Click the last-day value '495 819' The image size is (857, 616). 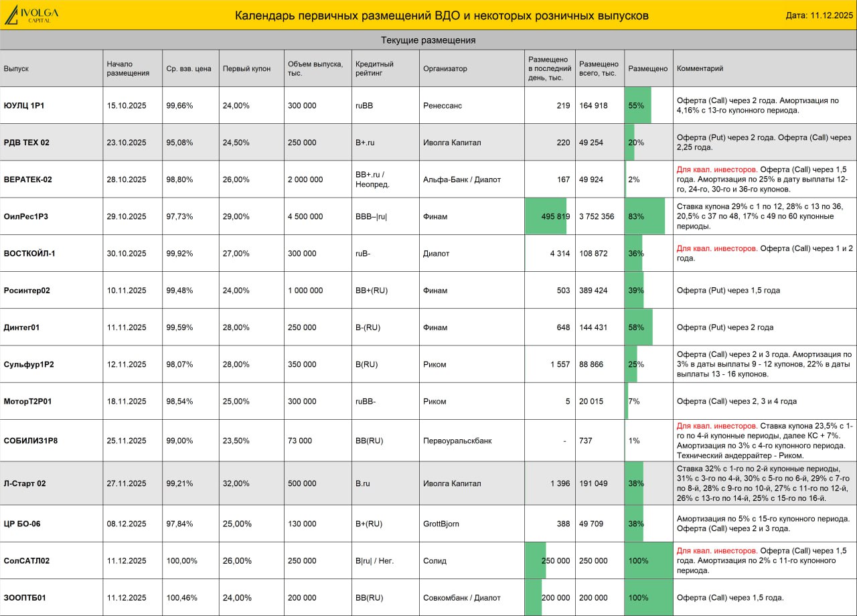point(556,216)
